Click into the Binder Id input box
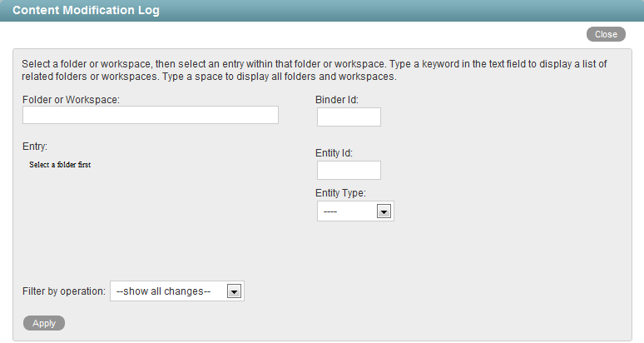 [349, 117]
